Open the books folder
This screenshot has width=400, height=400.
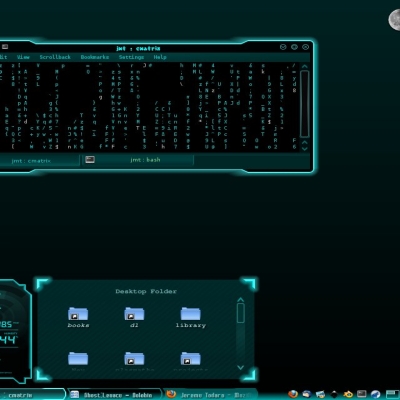(78, 318)
